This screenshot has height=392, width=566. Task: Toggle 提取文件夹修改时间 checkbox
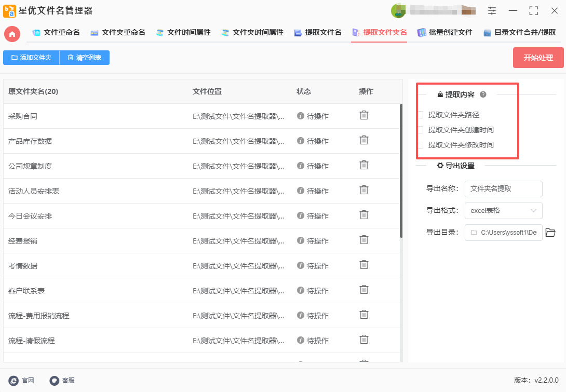tap(420, 145)
